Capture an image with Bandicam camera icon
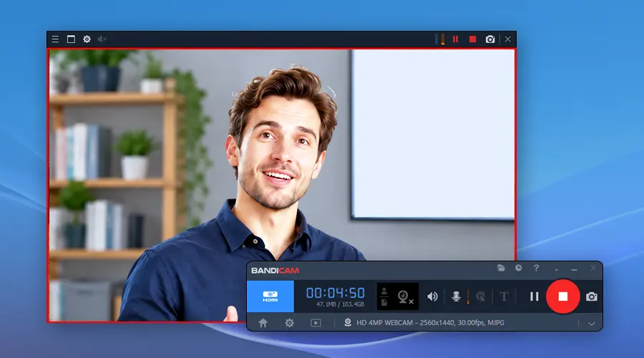644x358 pixels. tap(592, 296)
